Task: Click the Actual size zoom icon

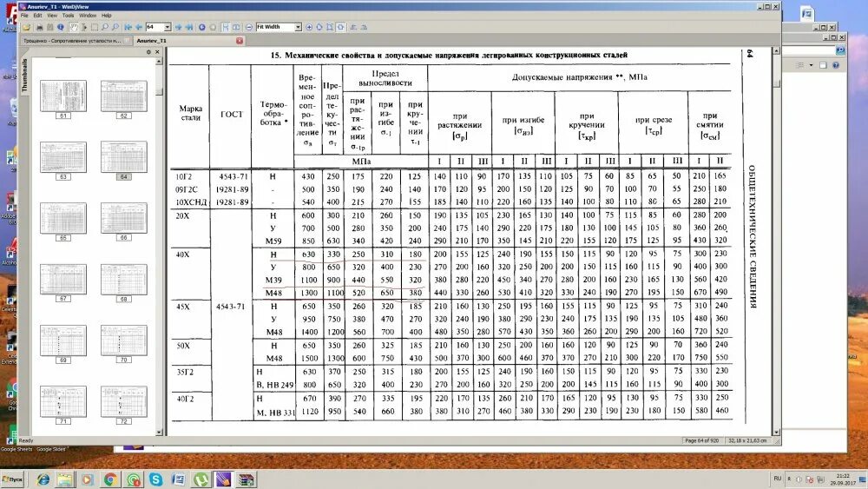Action: 319,27
